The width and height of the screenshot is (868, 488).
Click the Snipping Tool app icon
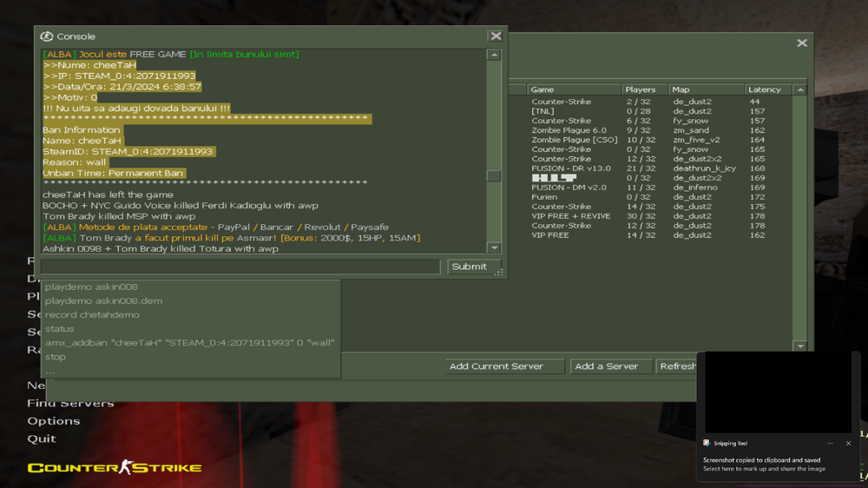pos(707,443)
